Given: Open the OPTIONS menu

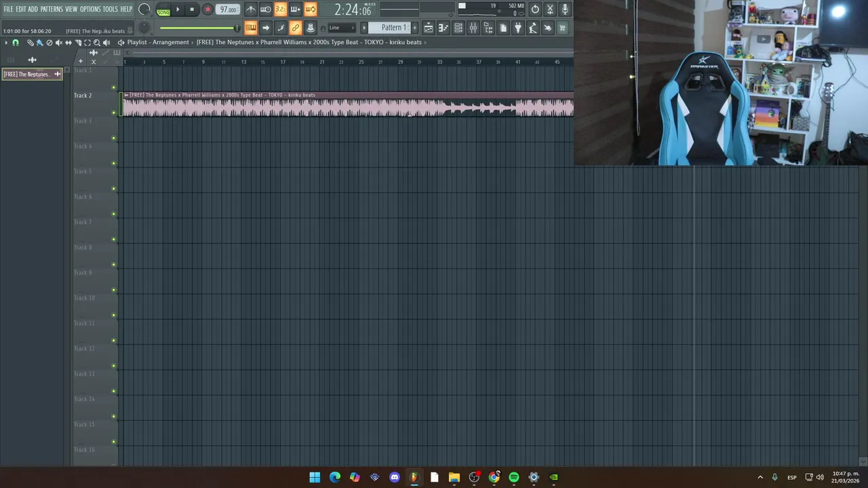Looking at the screenshot, I should [x=90, y=9].
